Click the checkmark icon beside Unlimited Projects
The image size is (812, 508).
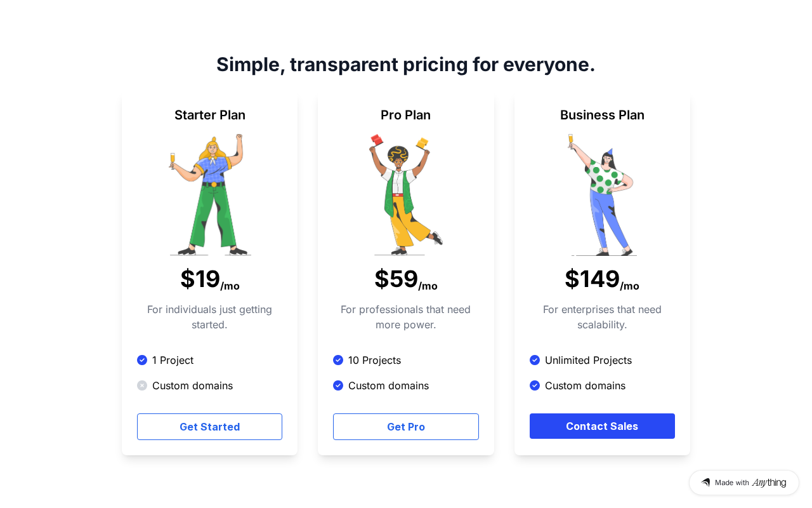(x=535, y=360)
